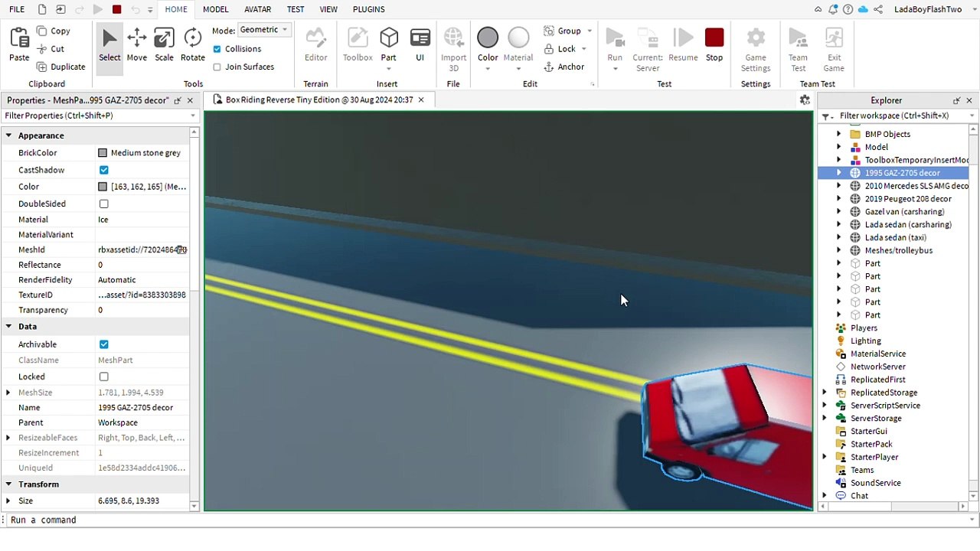This screenshot has width=980, height=551.
Task: Expand the ReplicatedStorage node
Action: [825, 393]
